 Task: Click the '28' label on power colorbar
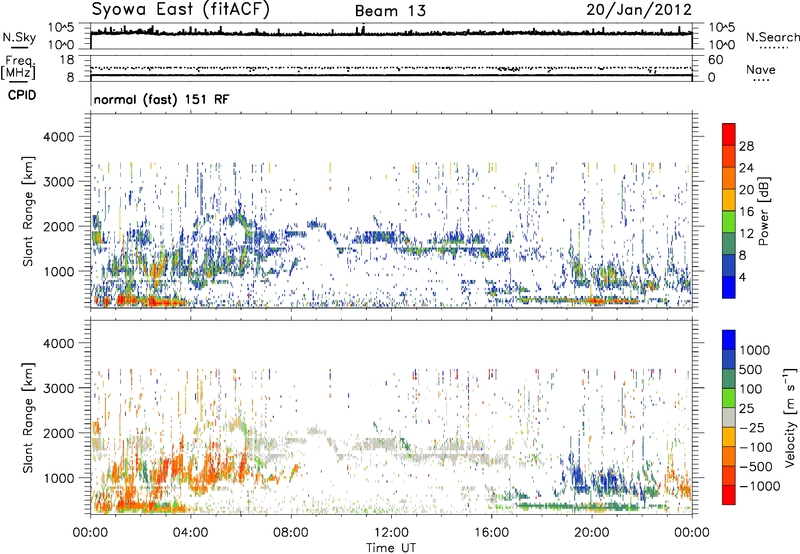(746, 146)
